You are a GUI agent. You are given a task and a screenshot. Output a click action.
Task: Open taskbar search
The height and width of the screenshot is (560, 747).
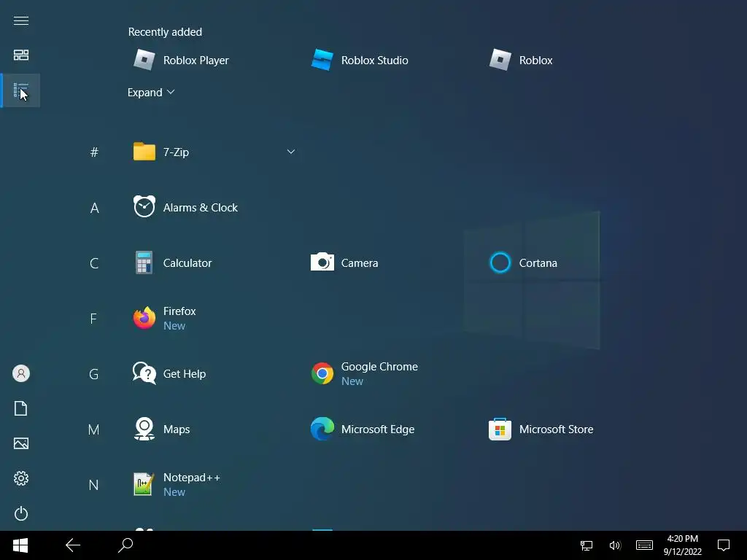point(125,545)
